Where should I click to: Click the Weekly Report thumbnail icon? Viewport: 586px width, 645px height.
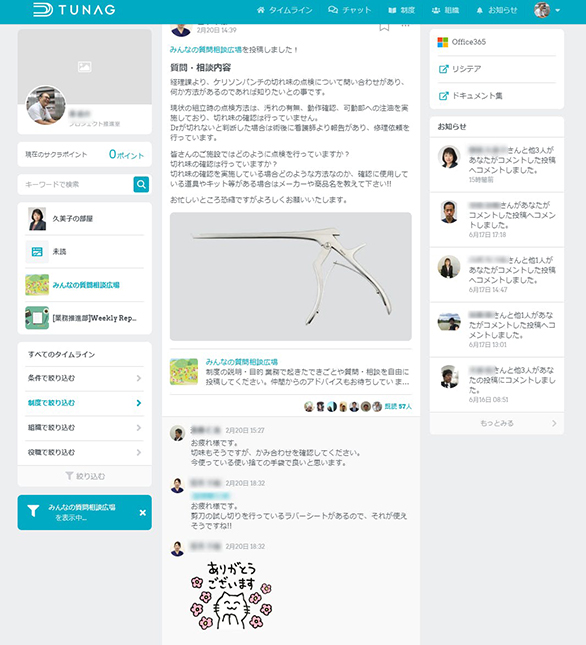click(37, 318)
